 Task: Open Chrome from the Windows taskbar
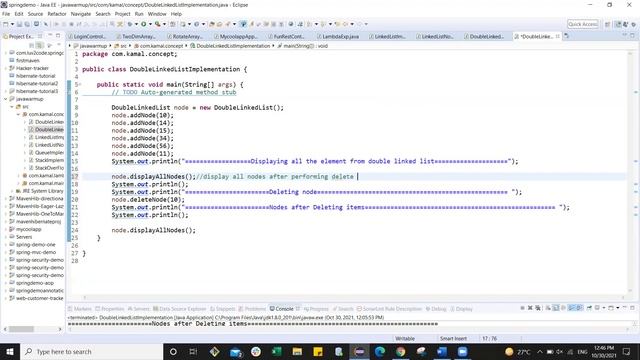pos(400,351)
